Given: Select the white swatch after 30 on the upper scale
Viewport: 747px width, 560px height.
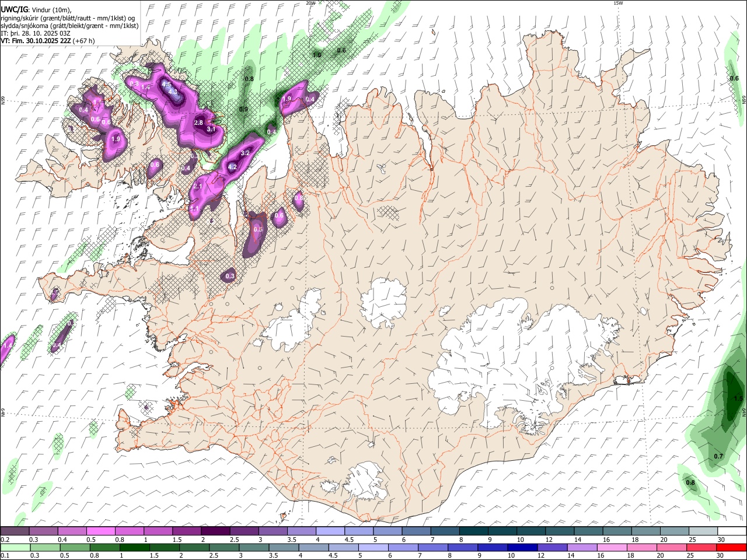Looking at the screenshot, I should (732, 531).
